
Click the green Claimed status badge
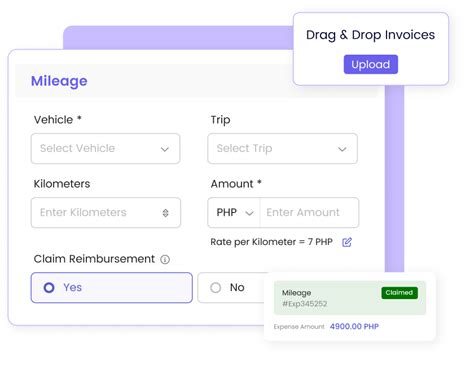click(x=399, y=293)
